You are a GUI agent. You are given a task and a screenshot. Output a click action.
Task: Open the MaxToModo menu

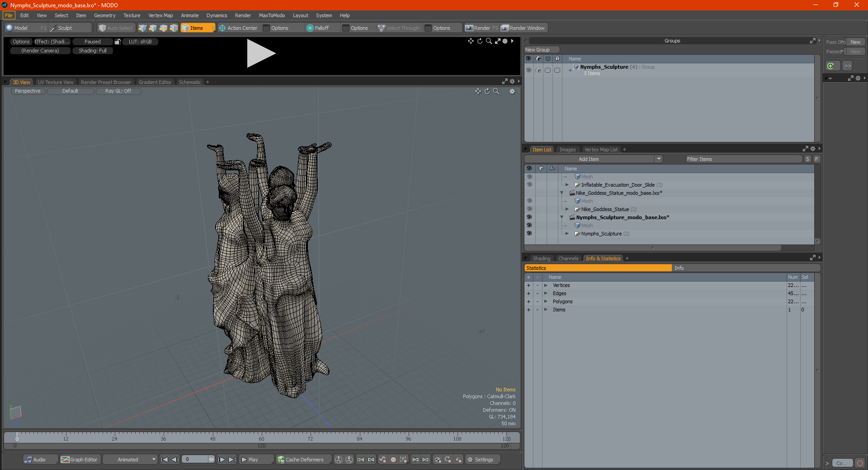click(272, 15)
